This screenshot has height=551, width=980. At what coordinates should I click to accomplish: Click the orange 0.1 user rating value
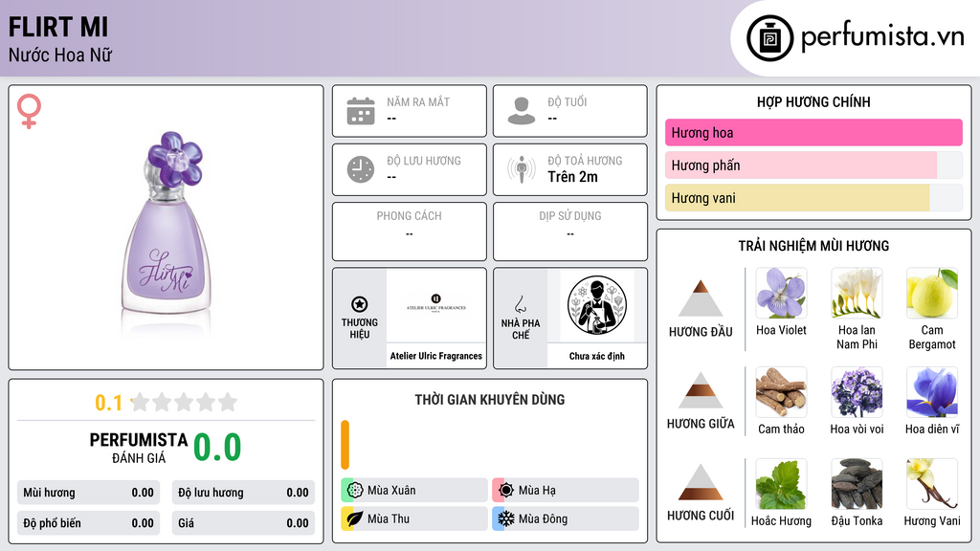tap(108, 403)
